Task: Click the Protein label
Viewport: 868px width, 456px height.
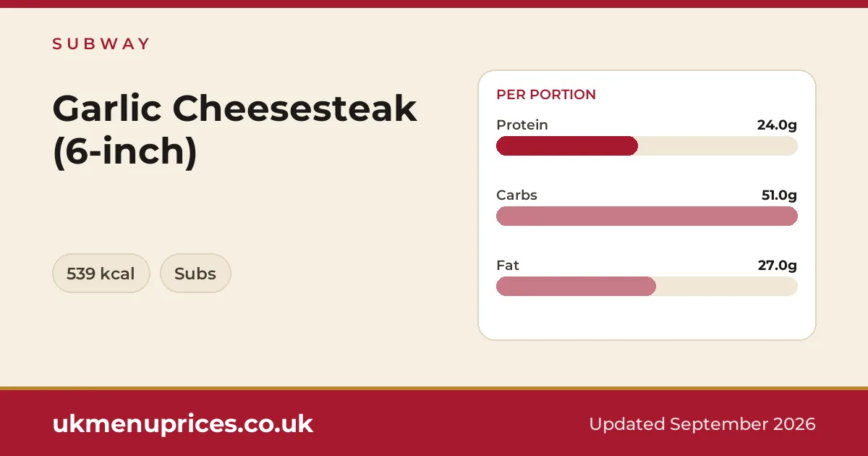Action: [522, 124]
